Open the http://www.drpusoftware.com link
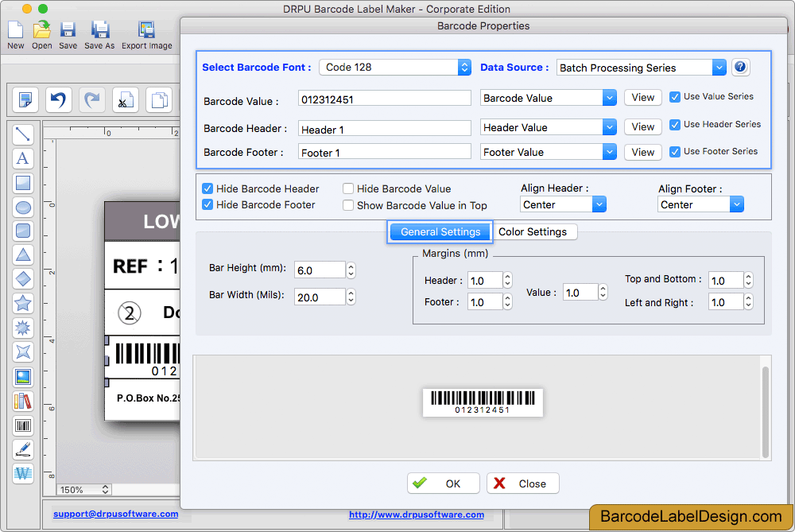 (x=417, y=515)
